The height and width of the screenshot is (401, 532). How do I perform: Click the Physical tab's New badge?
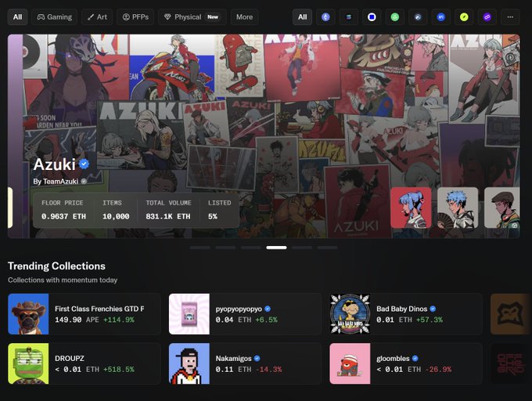point(213,17)
